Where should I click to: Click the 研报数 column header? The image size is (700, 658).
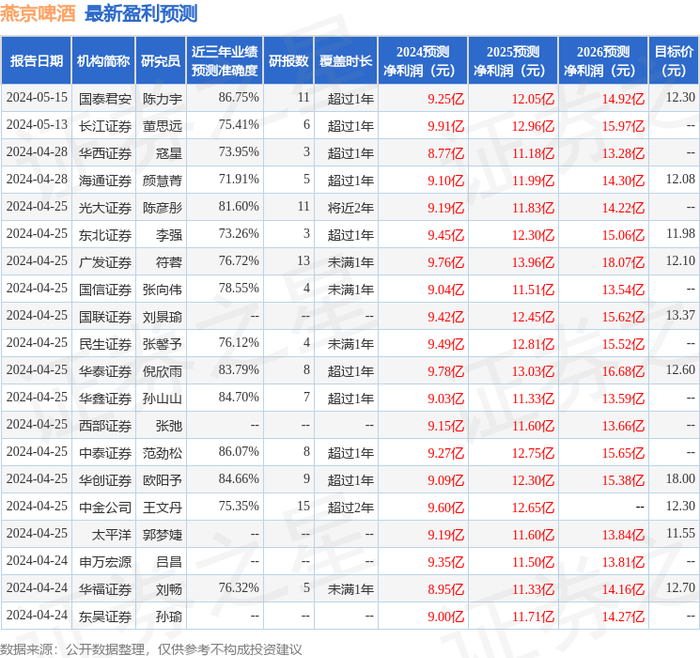(x=289, y=61)
